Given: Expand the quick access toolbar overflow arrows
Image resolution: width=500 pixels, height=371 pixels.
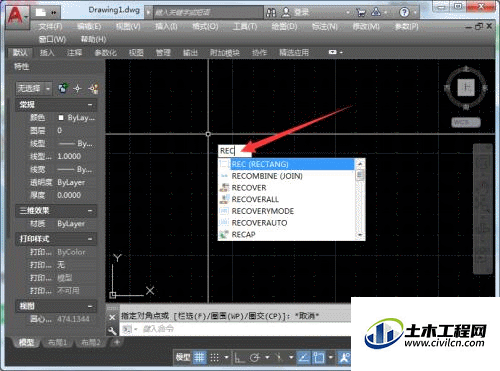Looking at the screenshot, I should 54,13.
